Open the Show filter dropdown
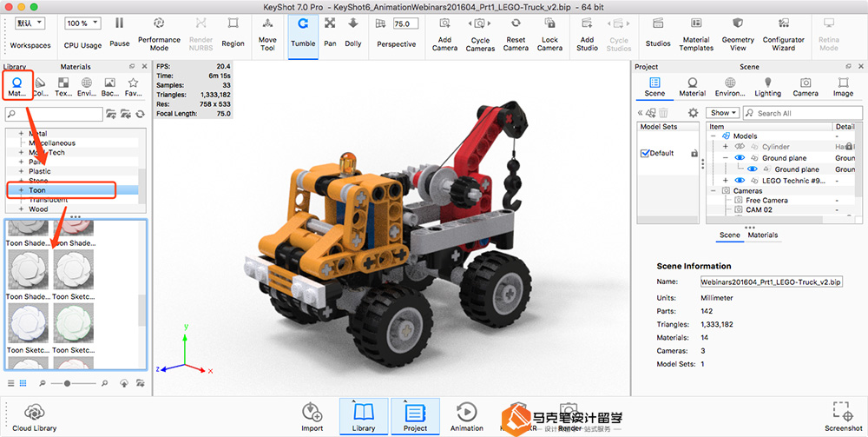868x437 pixels. pyautogui.click(x=722, y=113)
